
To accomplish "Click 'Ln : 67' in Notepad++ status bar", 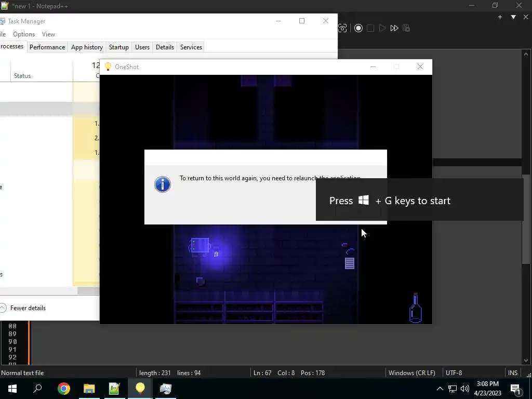I will point(262,373).
